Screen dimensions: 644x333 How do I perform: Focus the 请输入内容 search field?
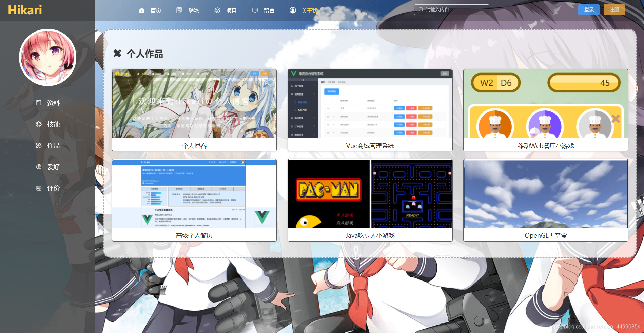(451, 10)
